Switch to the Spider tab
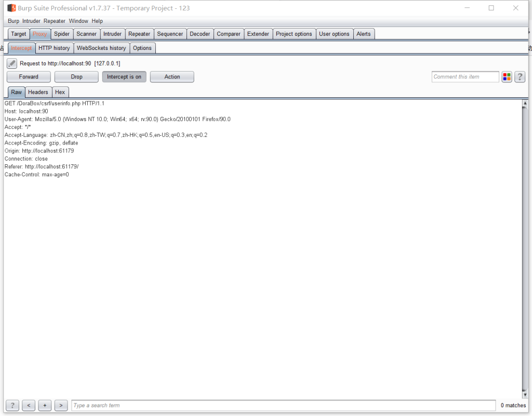This screenshot has height=416, width=532. pyautogui.click(x=62, y=34)
